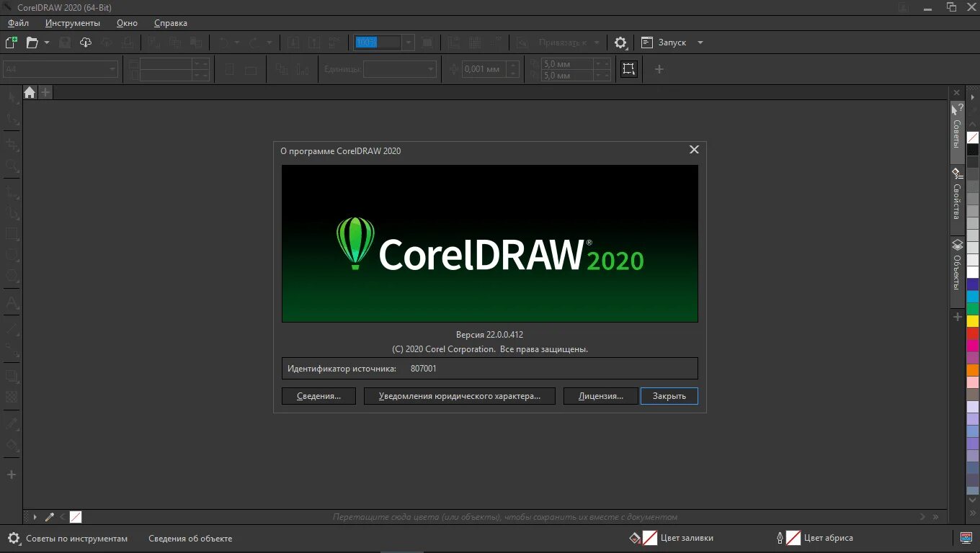This screenshot has width=980, height=553.
Task: Click the Open folder icon
Action: tap(32, 42)
